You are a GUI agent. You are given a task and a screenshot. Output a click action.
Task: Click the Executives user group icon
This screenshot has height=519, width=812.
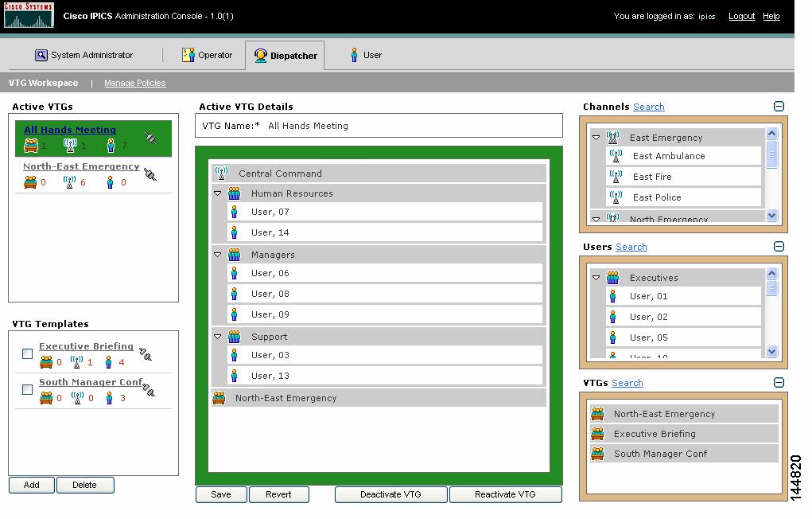612,277
